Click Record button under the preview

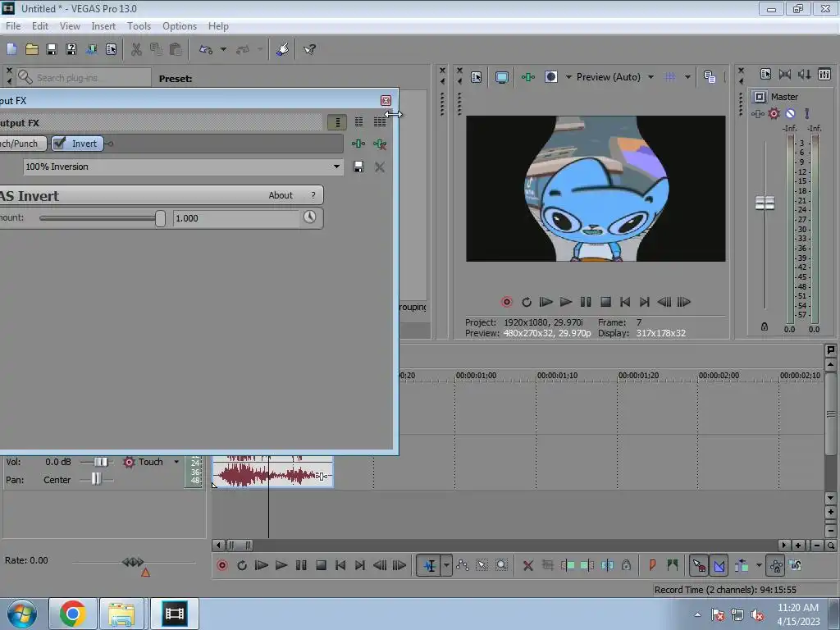[x=506, y=302]
